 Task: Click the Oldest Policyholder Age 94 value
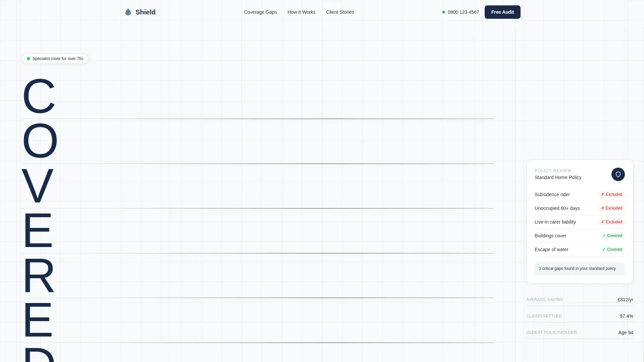coord(626,333)
